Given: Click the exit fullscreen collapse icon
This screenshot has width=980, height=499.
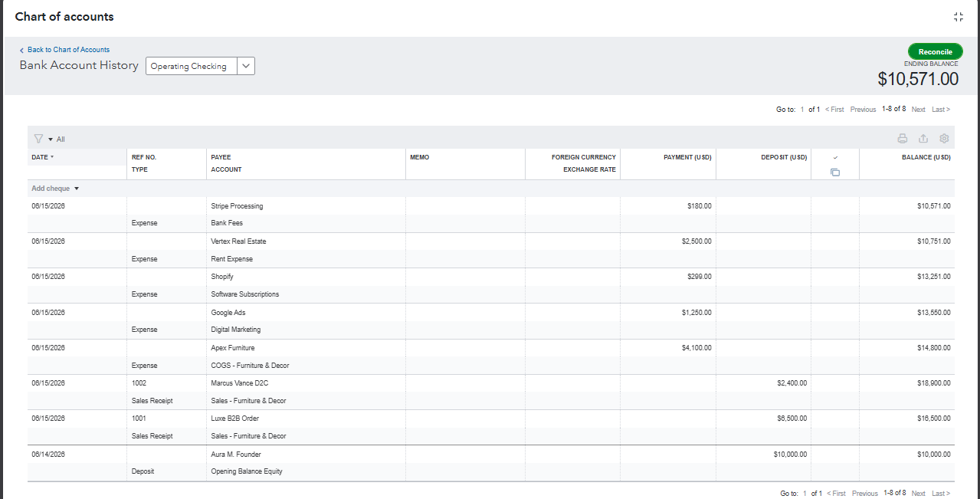Looking at the screenshot, I should pos(958,17).
